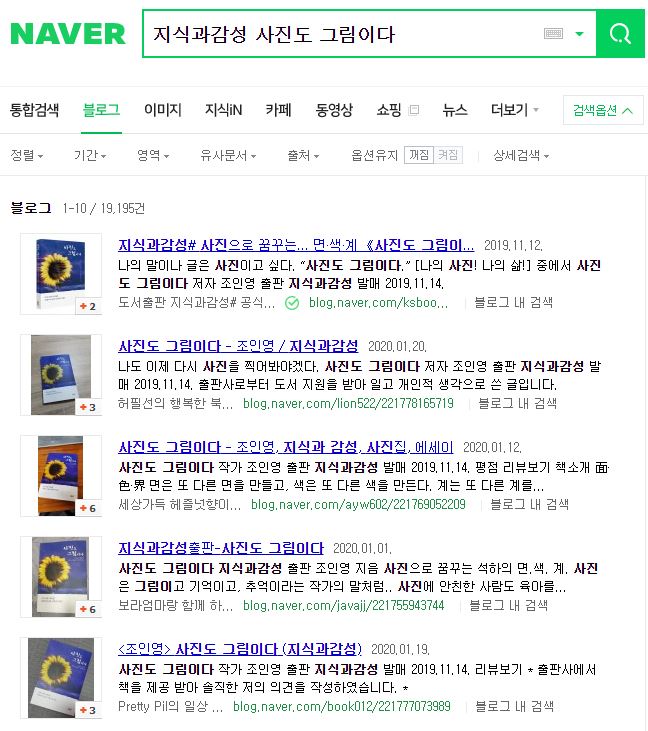Open 보라엄마랑 함께 하 blog name
This screenshot has width=648, height=731.
point(175,606)
